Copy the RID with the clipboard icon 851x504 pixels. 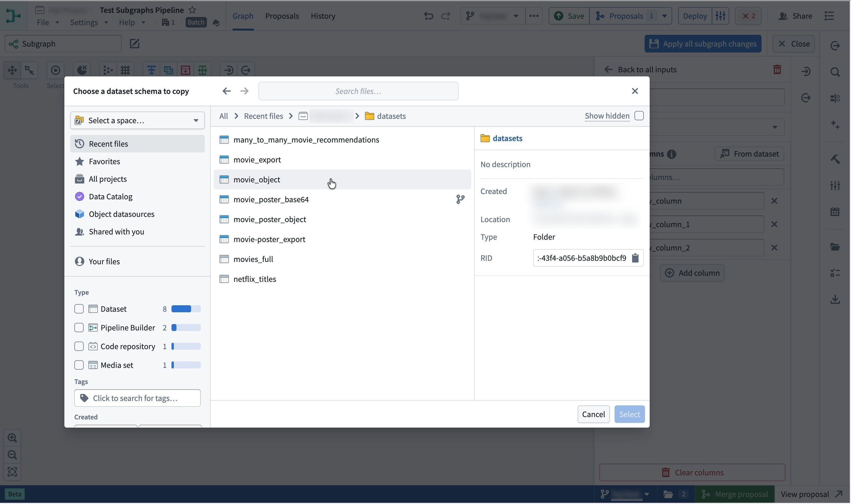tap(635, 258)
